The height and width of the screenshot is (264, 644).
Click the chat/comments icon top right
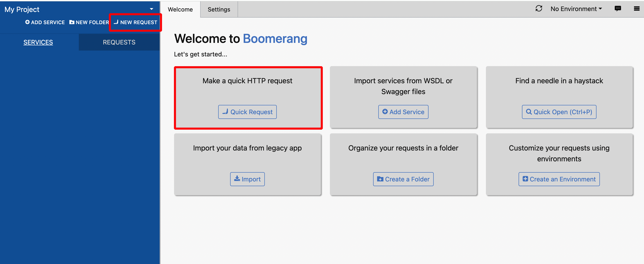click(x=618, y=8)
